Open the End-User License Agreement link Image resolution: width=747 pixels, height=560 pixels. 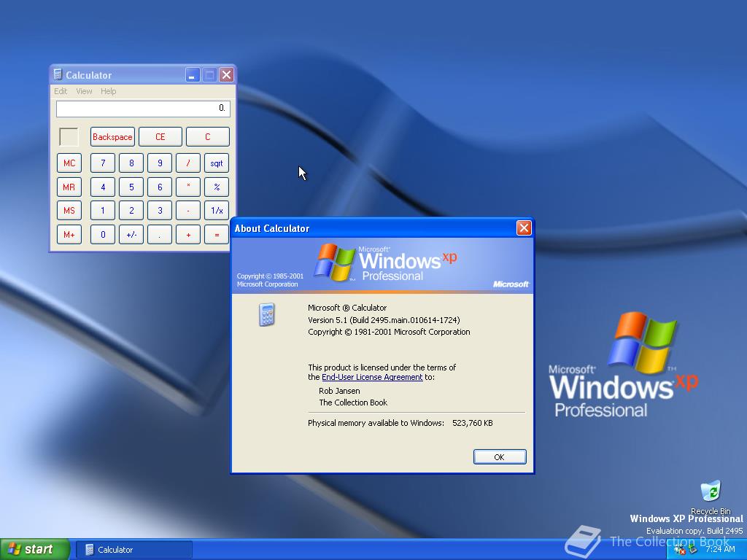tap(372, 377)
